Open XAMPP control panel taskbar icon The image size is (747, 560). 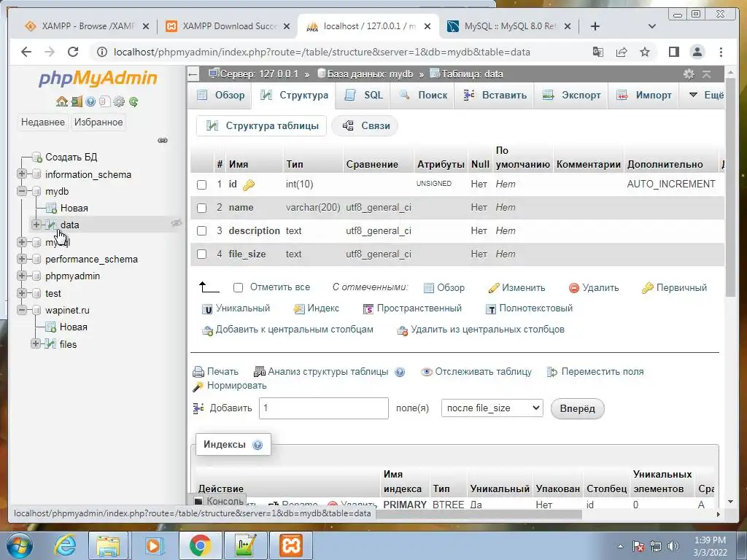291,545
